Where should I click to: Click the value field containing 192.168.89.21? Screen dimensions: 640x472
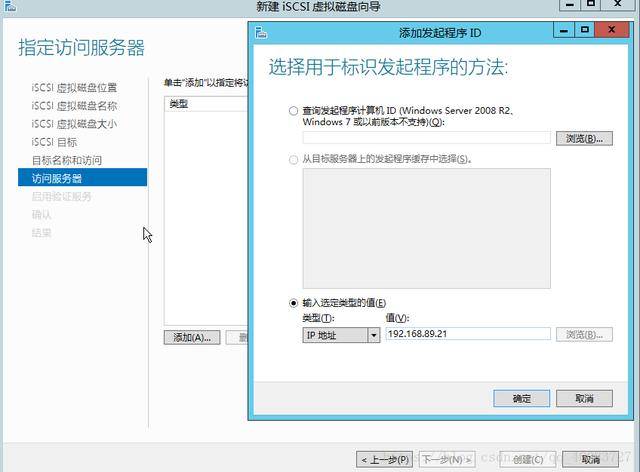coord(468,334)
